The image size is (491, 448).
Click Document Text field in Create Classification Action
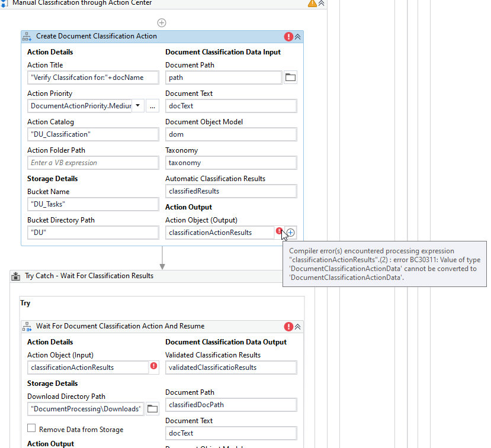231,106
